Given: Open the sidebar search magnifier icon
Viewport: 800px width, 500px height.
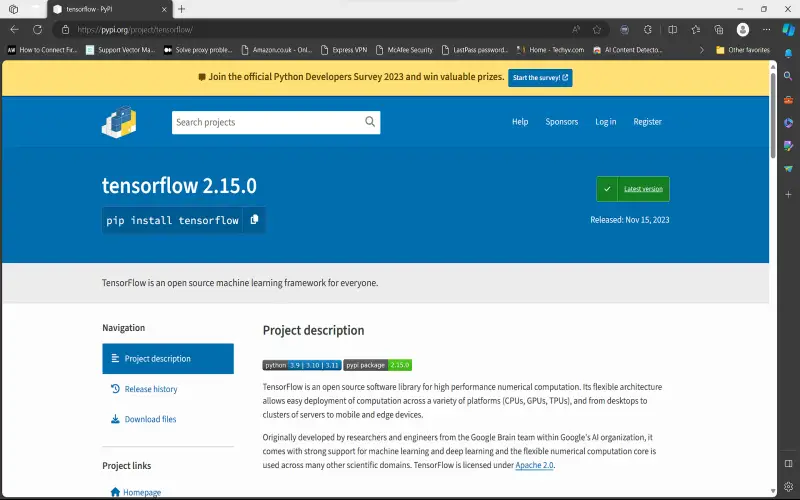Looking at the screenshot, I should click(788, 76).
